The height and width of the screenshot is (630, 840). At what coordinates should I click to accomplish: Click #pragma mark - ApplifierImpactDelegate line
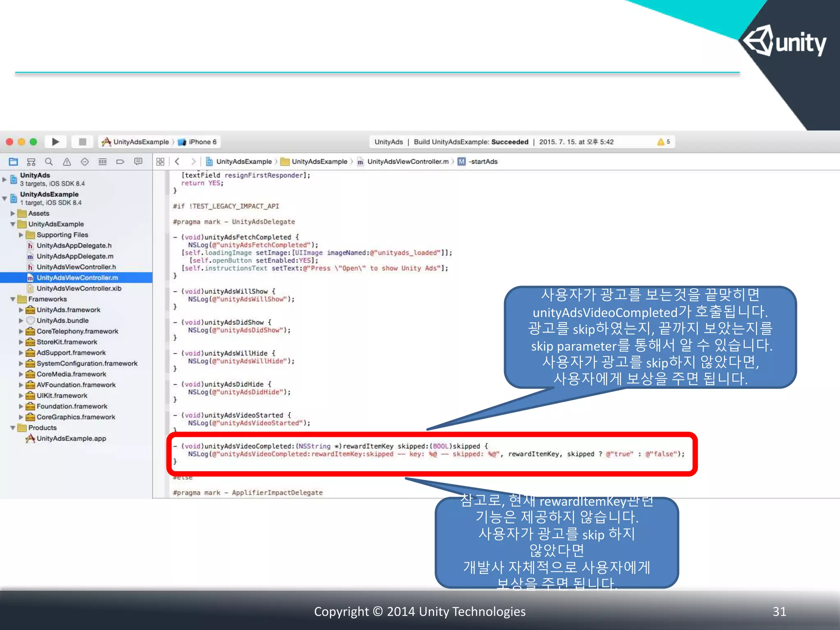(248, 493)
